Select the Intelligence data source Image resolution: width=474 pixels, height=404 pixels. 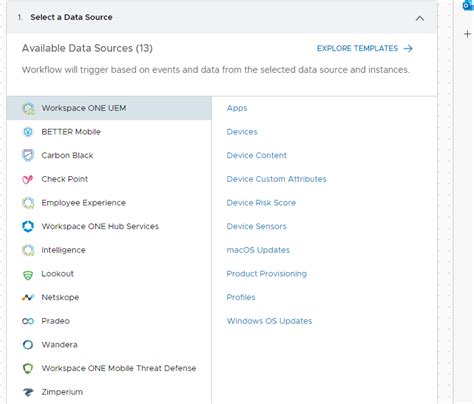pos(109,250)
